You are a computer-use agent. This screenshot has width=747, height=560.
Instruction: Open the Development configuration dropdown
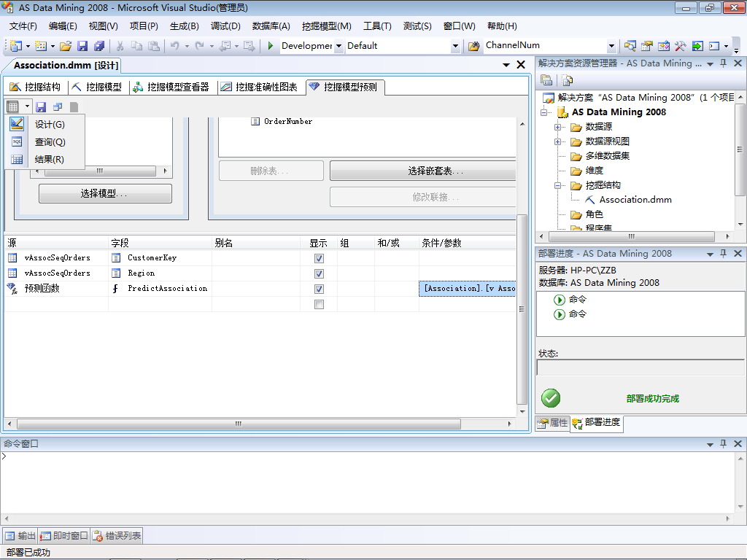[338, 46]
